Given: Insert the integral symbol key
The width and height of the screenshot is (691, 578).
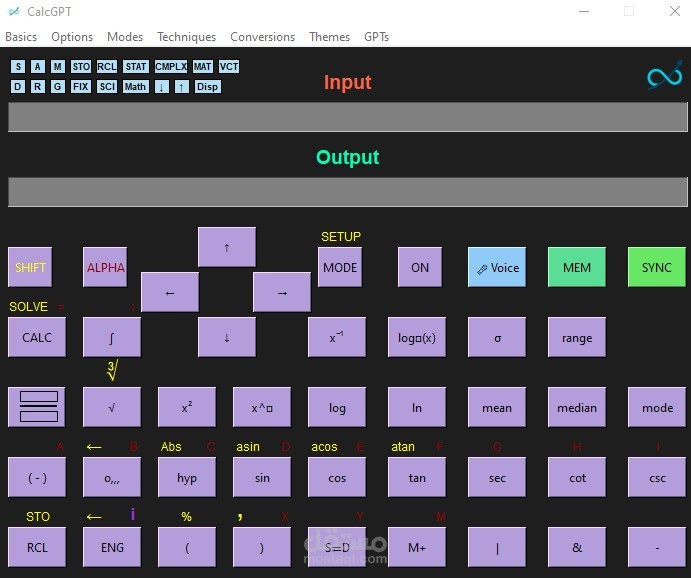Looking at the screenshot, I should pos(112,337).
